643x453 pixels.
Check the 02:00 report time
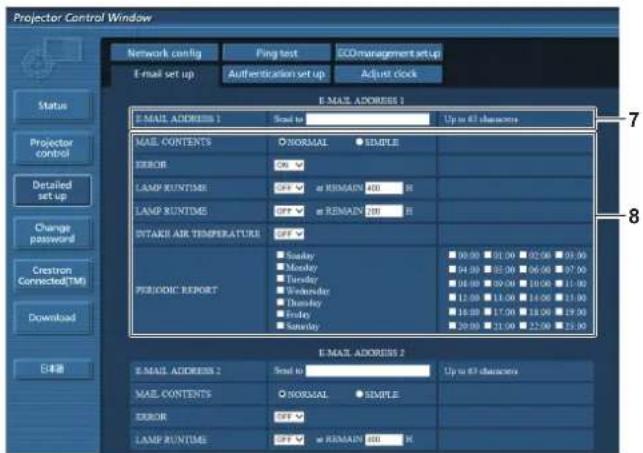[523, 255]
